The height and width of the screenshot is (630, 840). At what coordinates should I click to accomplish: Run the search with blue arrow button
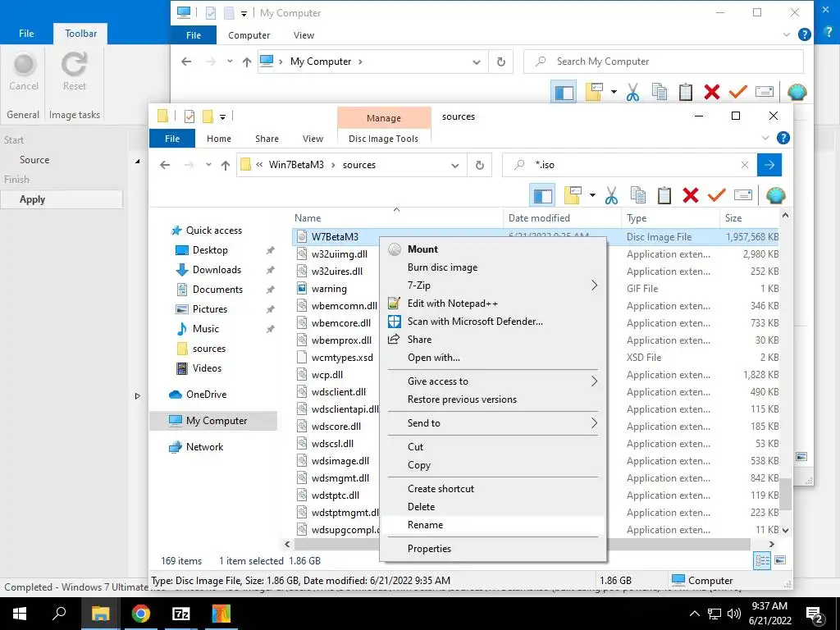[x=769, y=165]
